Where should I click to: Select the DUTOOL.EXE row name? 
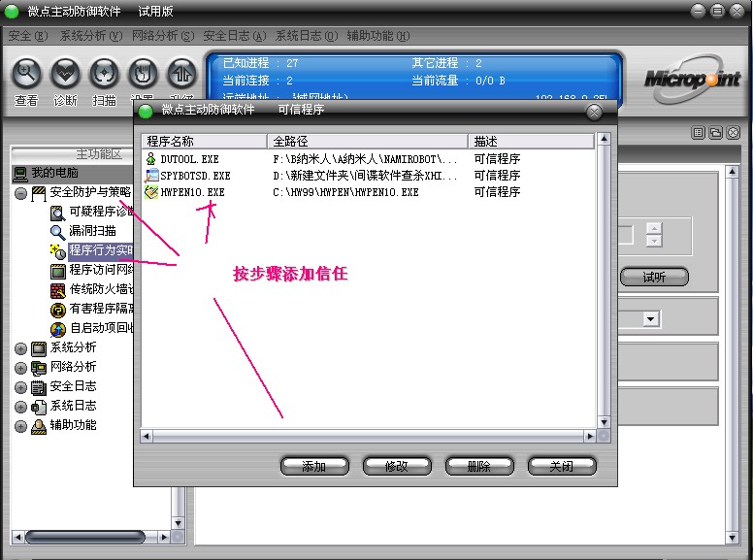[189, 159]
